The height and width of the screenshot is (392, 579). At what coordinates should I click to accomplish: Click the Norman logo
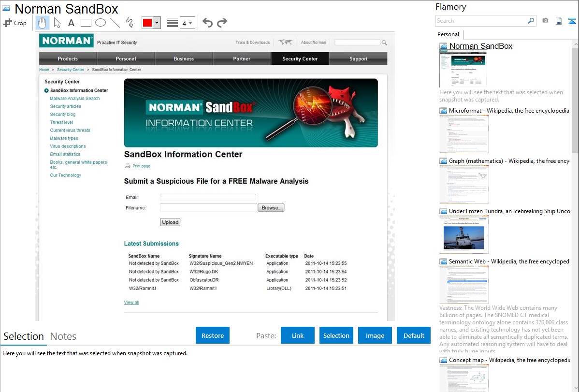[x=67, y=41]
